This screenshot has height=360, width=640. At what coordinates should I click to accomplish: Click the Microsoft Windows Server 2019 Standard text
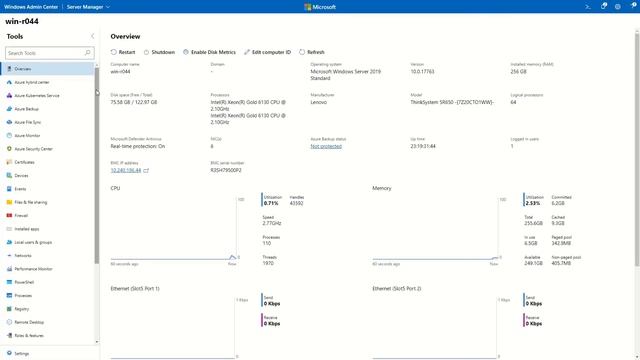click(x=345, y=75)
